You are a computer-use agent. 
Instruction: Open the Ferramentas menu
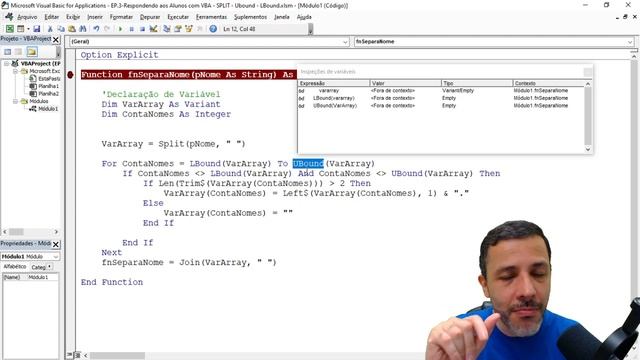click(211, 17)
